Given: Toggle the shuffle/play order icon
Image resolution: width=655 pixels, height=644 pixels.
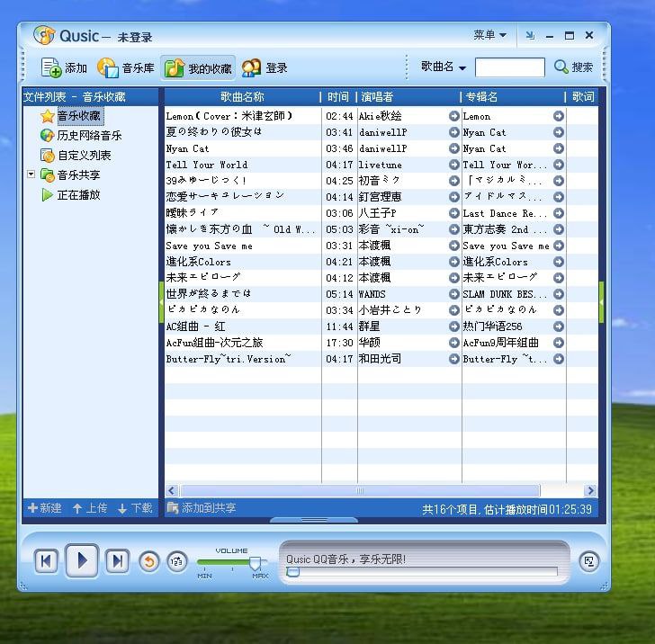Looking at the screenshot, I should point(177,561).
